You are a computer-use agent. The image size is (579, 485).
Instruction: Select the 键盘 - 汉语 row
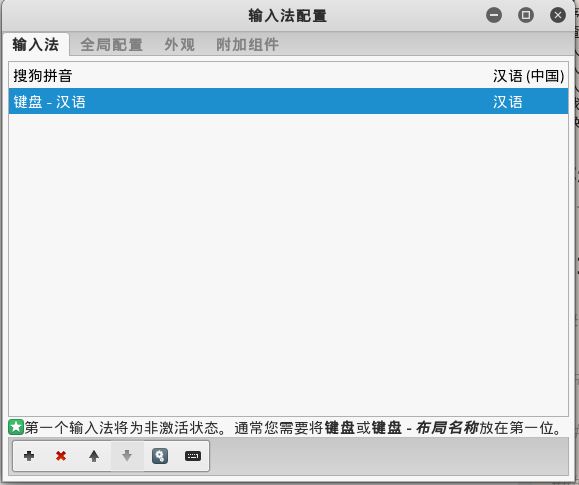pos(288,101)
